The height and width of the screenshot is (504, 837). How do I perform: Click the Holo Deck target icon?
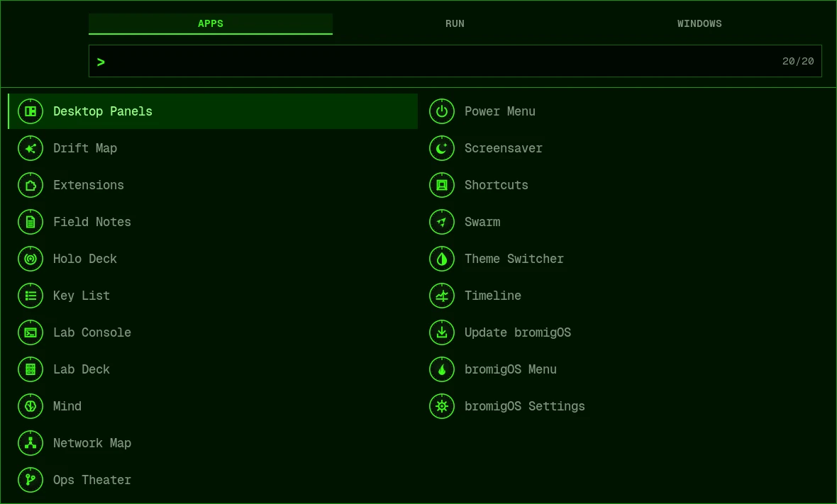31,259
